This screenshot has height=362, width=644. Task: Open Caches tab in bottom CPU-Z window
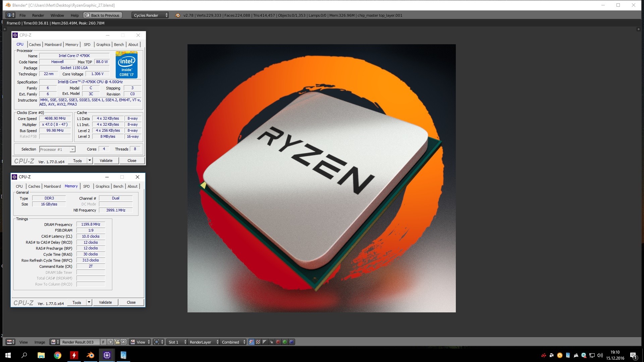34,186
